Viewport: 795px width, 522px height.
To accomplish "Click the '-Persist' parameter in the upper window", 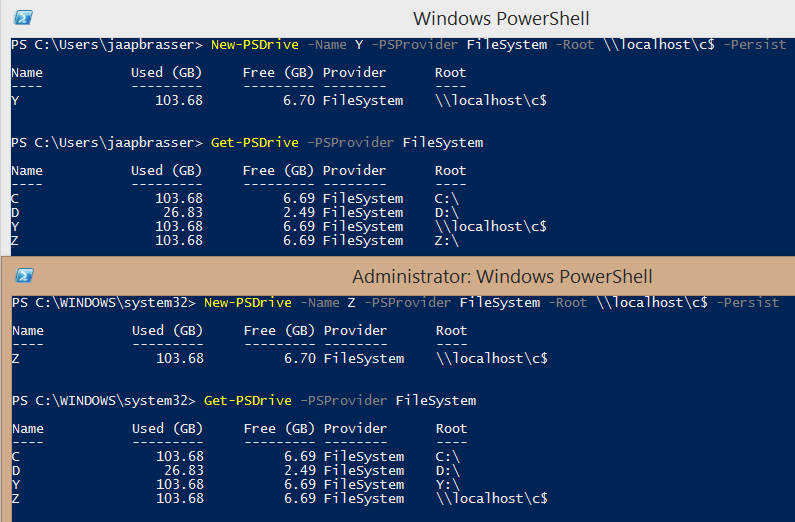I will coord(758,45).
